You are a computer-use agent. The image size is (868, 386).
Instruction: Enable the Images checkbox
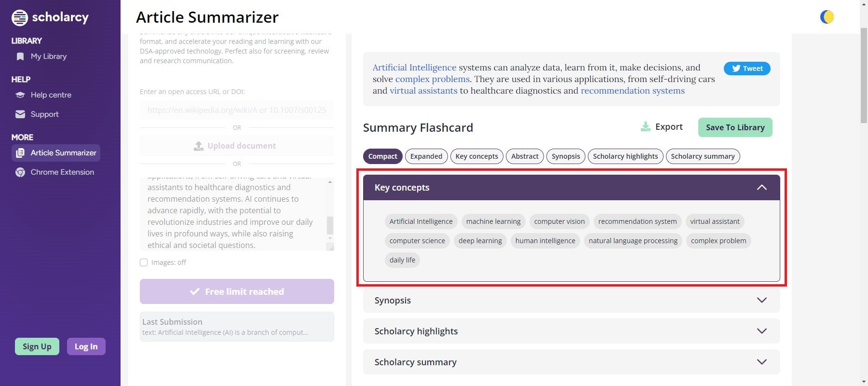[144, 262]
